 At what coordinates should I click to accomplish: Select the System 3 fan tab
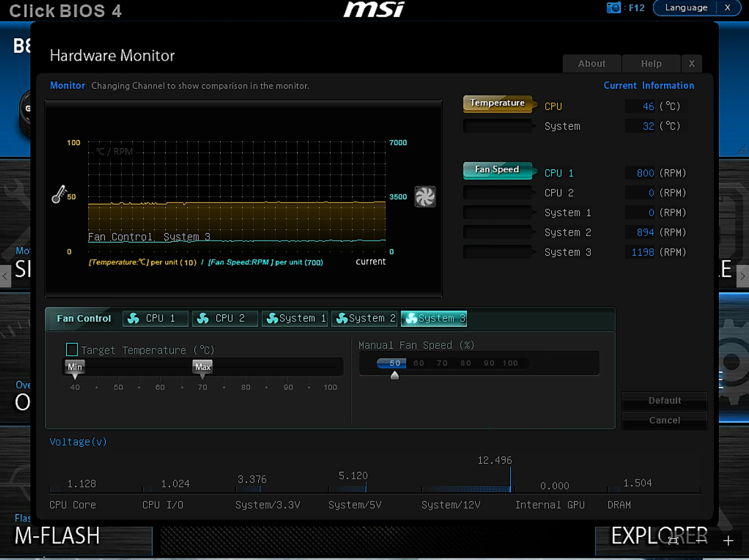(434, 318)
